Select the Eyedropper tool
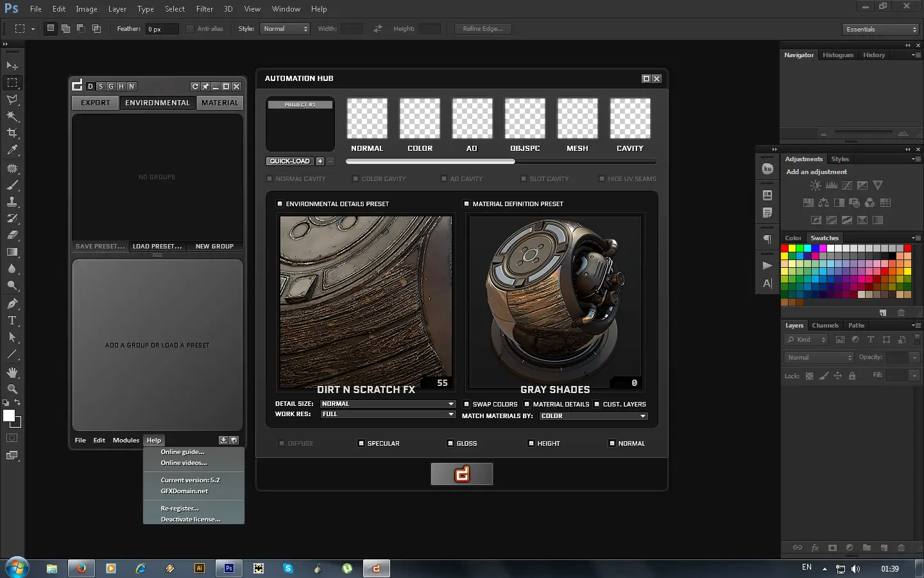This screenshot has width=924, height=578. tap(12, 150)
